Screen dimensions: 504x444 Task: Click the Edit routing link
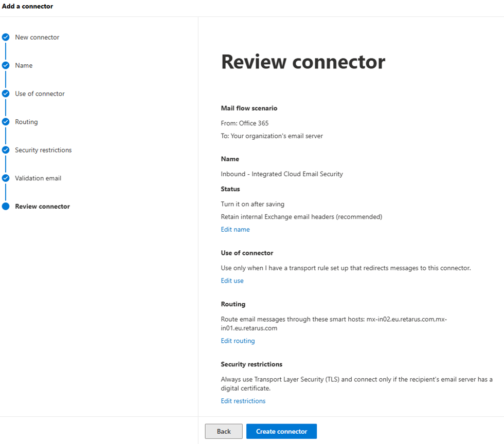[238, 341]
